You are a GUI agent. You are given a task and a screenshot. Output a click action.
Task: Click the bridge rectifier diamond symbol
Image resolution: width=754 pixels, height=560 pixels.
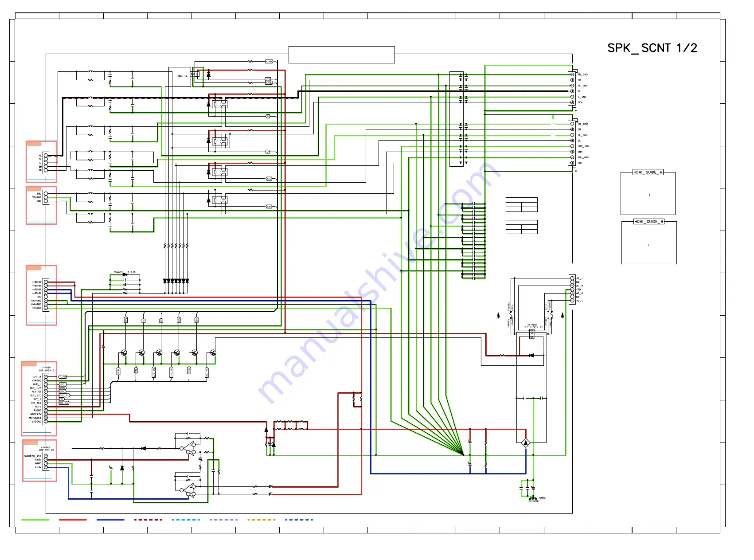click(526, 443)
